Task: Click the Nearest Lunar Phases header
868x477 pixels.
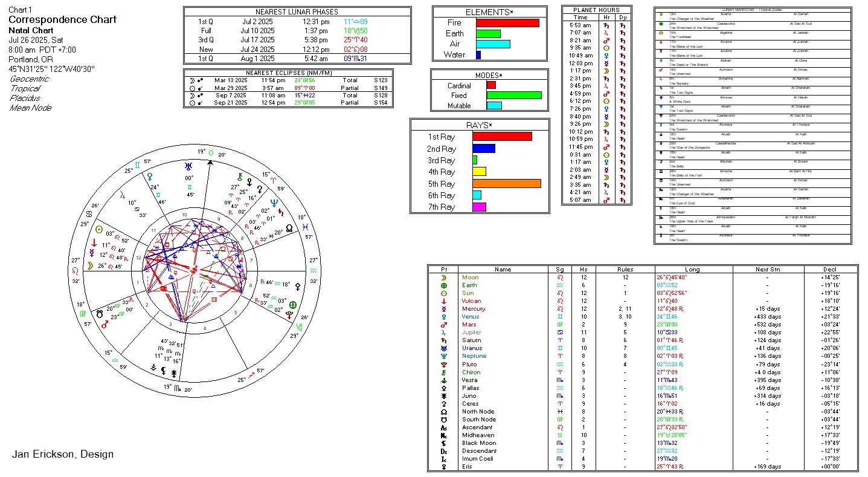Action: [x=297, y=12]
